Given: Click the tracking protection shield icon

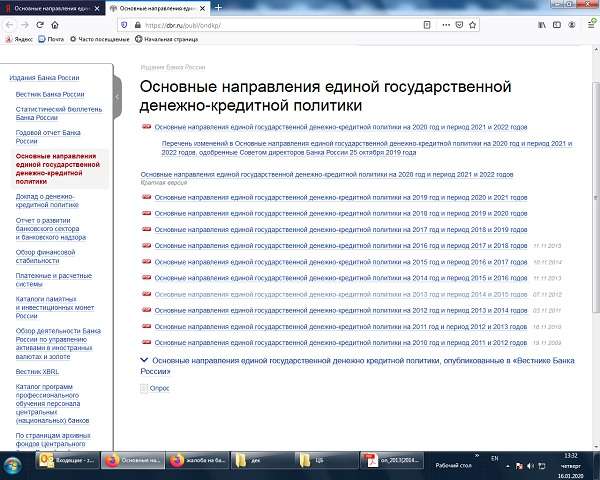Looking at the screenshot, I should [x=124, y=25].
